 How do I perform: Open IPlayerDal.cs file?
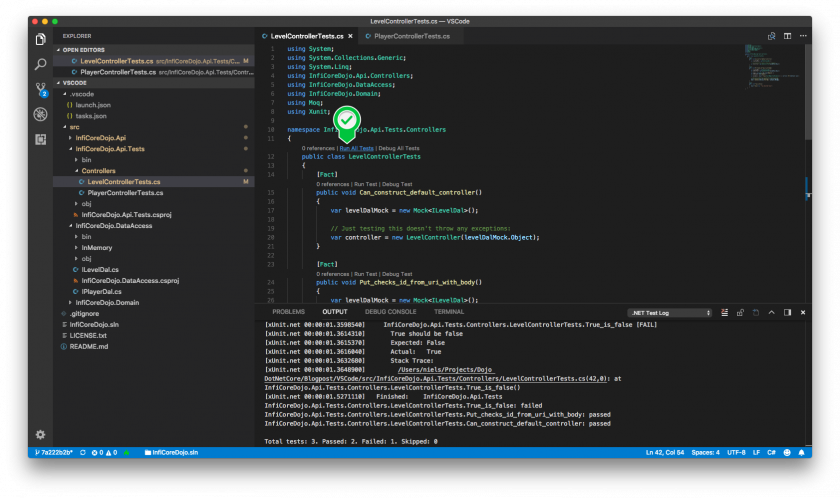153,292
